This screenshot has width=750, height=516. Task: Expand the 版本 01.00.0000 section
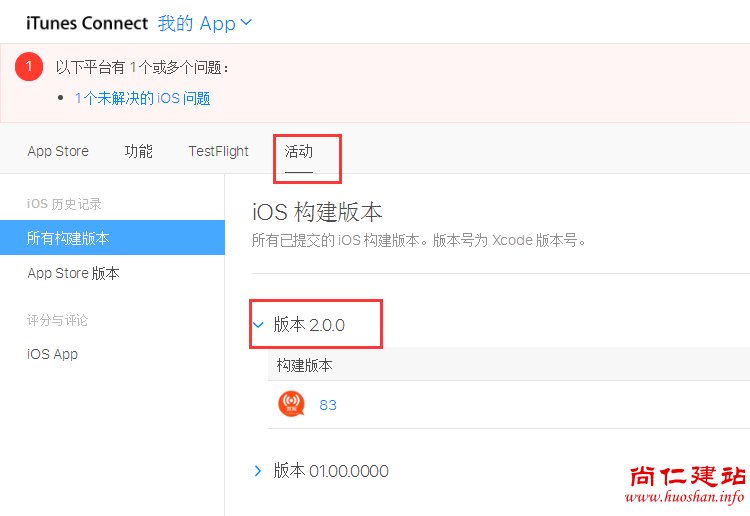(258, 471)
